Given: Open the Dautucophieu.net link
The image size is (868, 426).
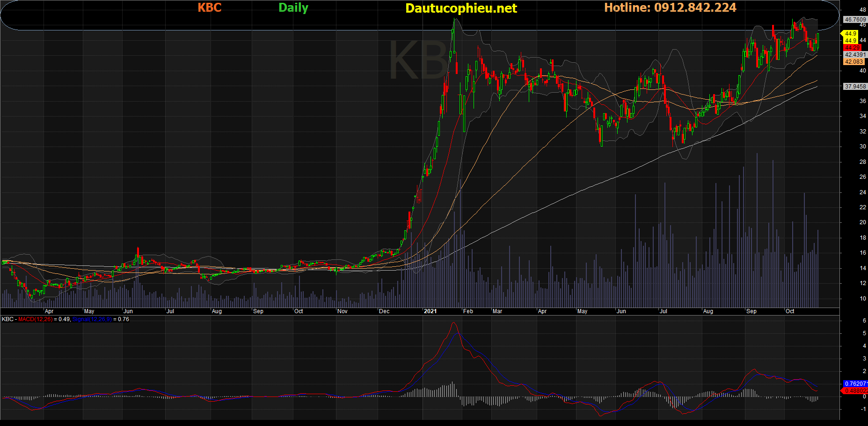Looking at the screenshot, I should tap(461, 8).
